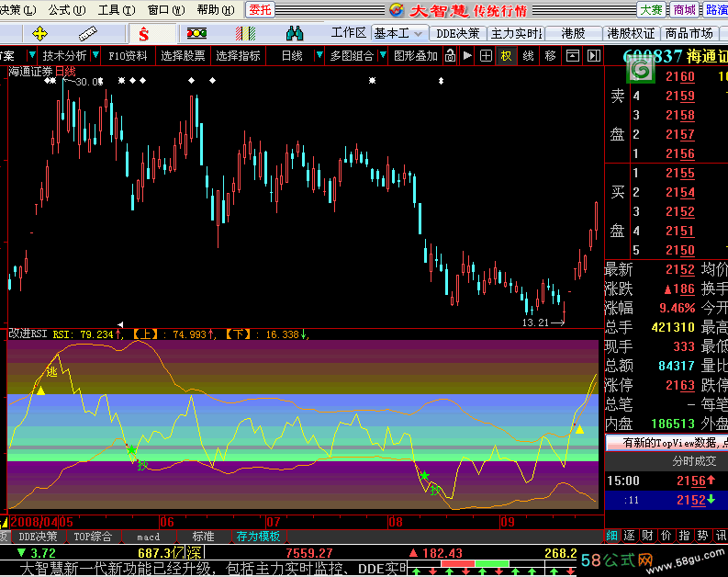Select the 指 index tab
This screenshot has width=728, height=577.
pyautogui.click(x=684, y=536)
